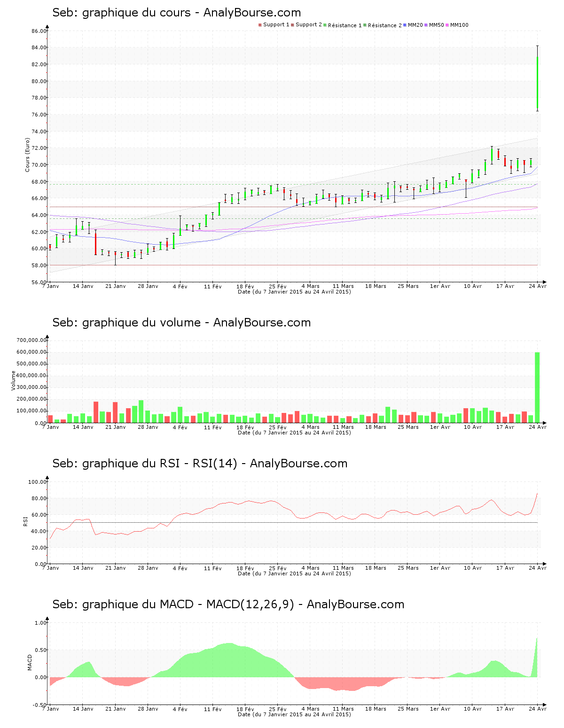Click '4 Fév' on the price chart axis
Screen dimensions: 564x728
[180, 287]
